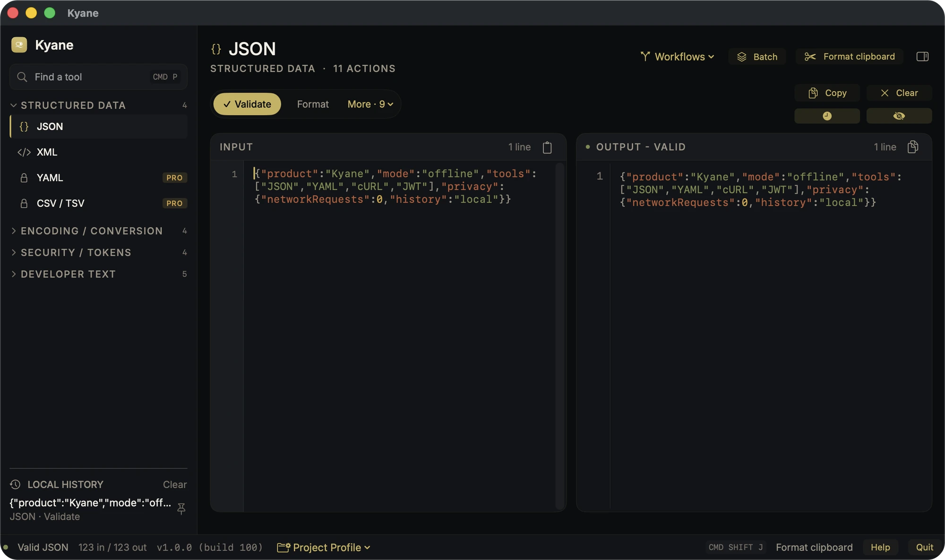Select the JSON braces icon in sidebar
The image size is (945, 560).
click(24, 127)
